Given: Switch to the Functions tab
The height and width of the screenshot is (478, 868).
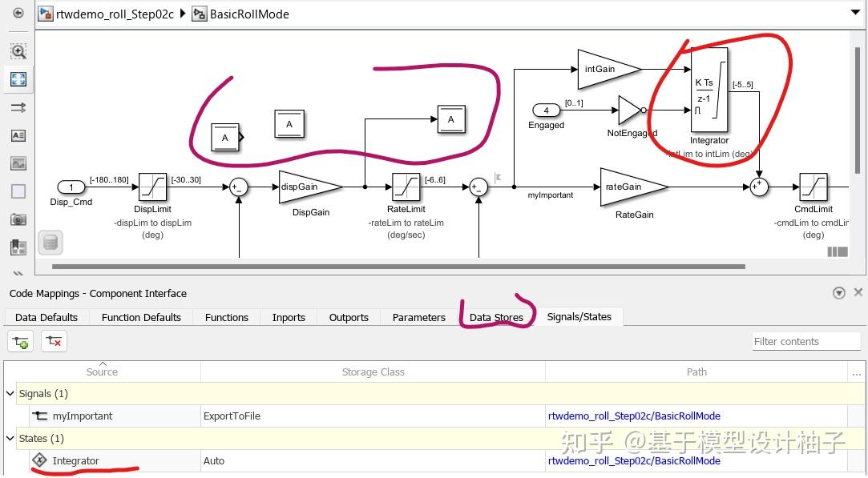Looking at the screenshot, I should [226, 317].
